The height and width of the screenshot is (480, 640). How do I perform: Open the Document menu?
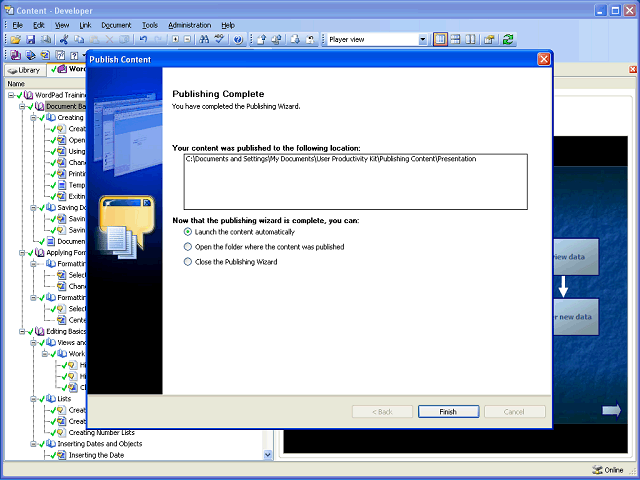116,25
